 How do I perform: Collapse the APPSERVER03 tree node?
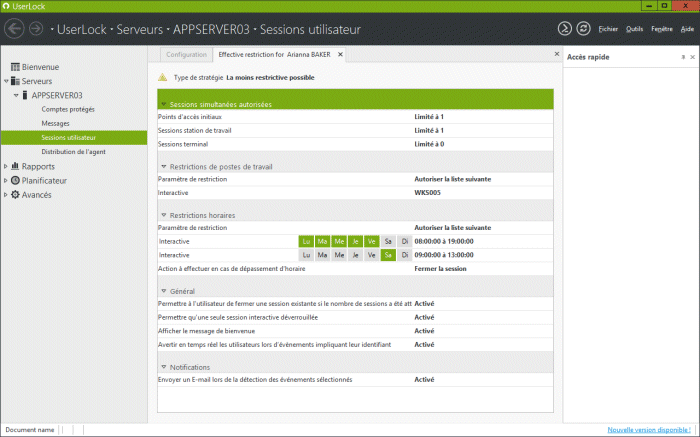pyautogui.click(x=16, y=95)
